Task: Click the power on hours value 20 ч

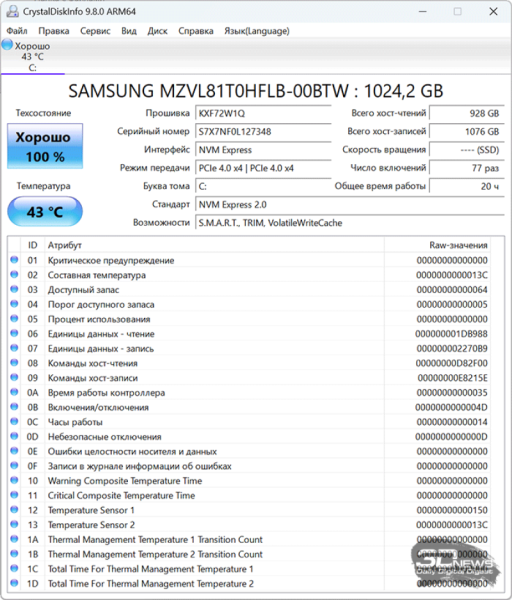Action: click(467, 186)
